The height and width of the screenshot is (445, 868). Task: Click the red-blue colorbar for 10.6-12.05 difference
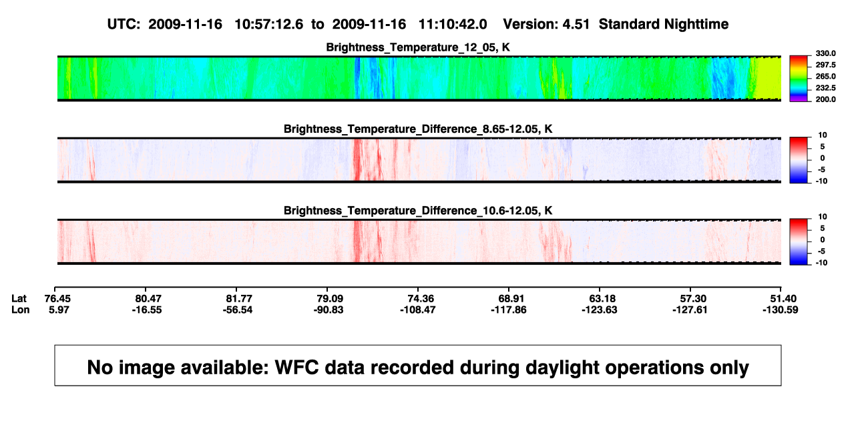[799, 242]
